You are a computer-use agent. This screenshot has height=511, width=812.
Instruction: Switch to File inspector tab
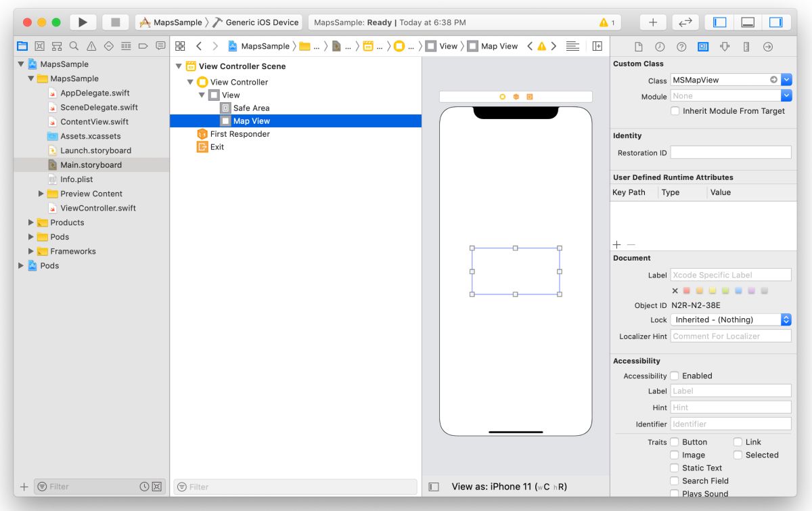(x=637, y=47)
